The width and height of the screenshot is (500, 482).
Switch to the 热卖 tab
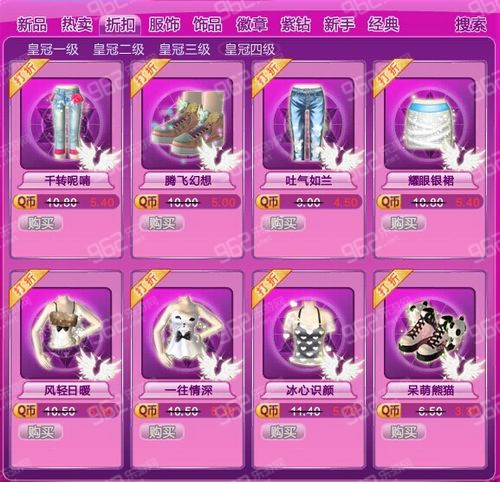[76, 25]
